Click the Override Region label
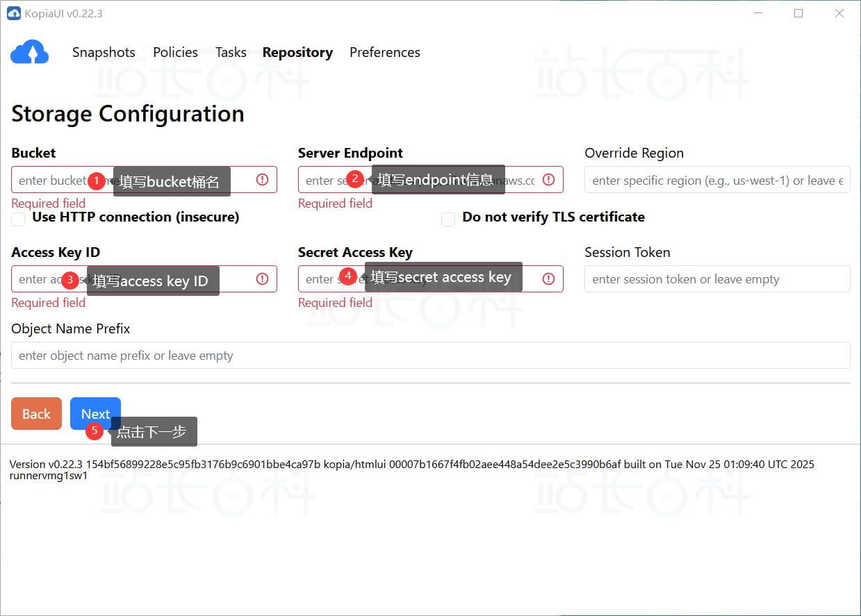Viewport: 861px width, 616px height. point(634,153)
